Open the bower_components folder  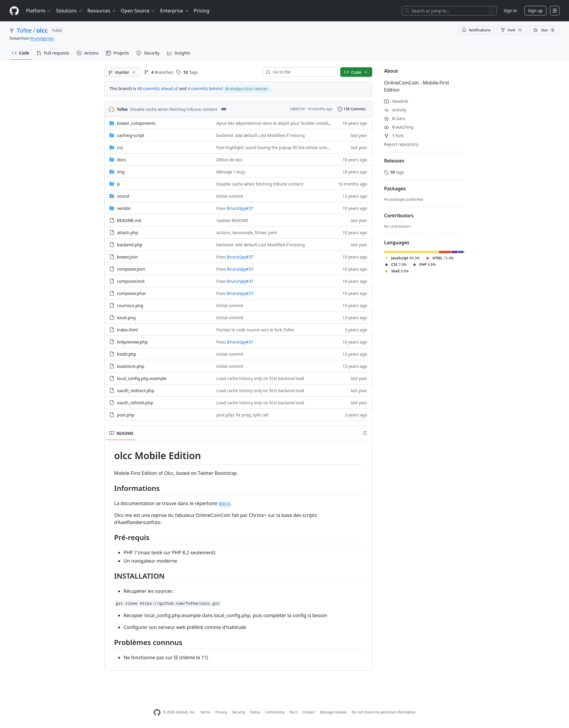tap(136, 123)
